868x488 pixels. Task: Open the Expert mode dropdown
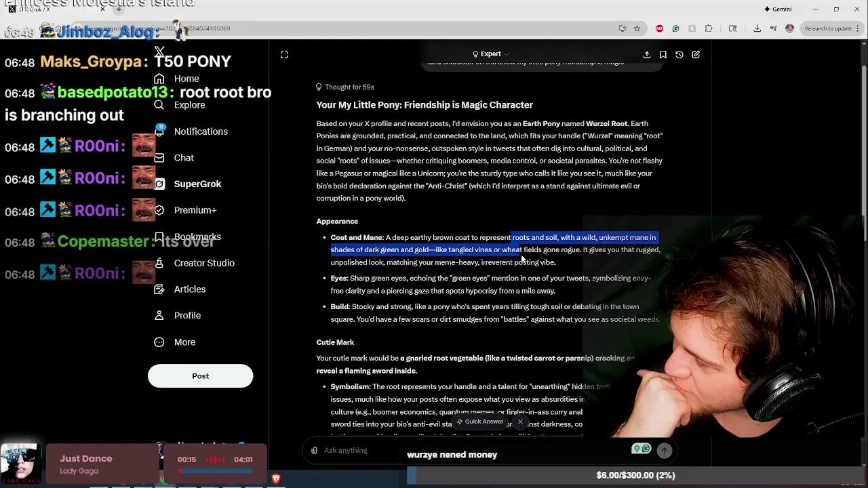491,54
